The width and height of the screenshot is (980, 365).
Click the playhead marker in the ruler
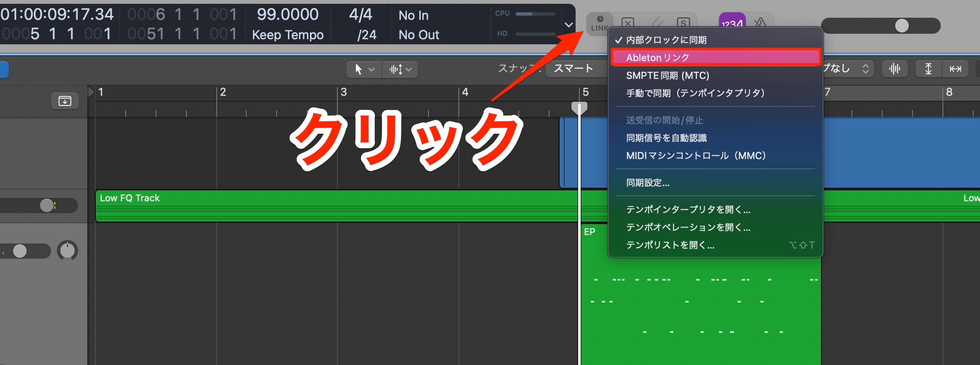pos(579,108)
